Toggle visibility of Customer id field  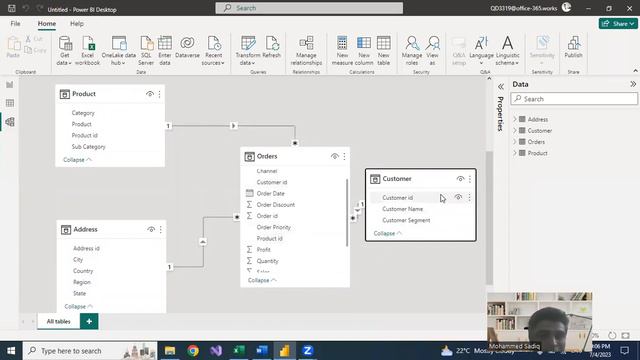coord(458,197)
